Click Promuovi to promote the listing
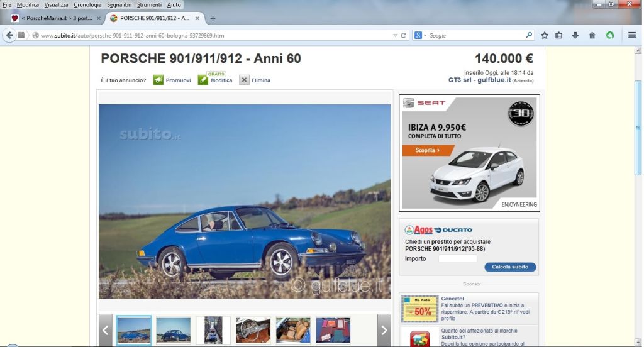Image resolution: width=644 pixels, height=347 pixels. tap(178, 80)
